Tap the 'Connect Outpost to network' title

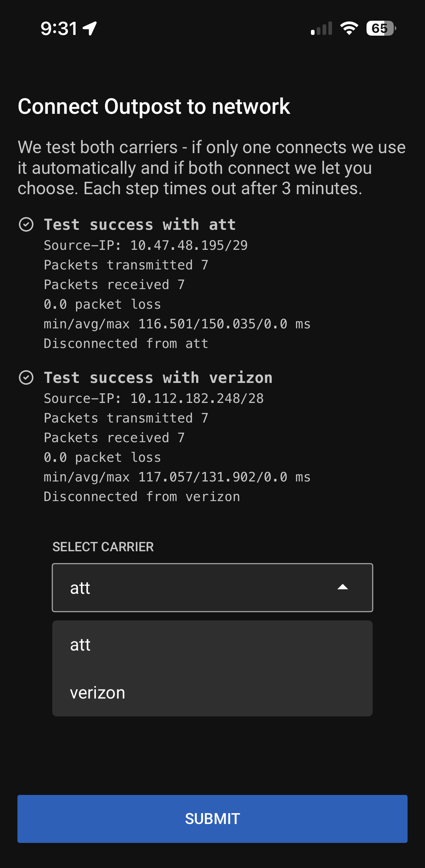(x=154, y=107)
